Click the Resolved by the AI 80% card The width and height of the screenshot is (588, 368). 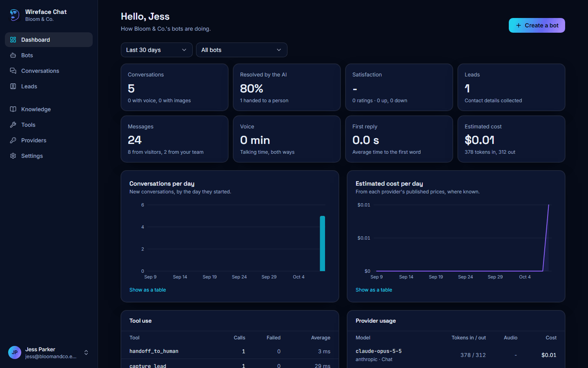point(287,87)
